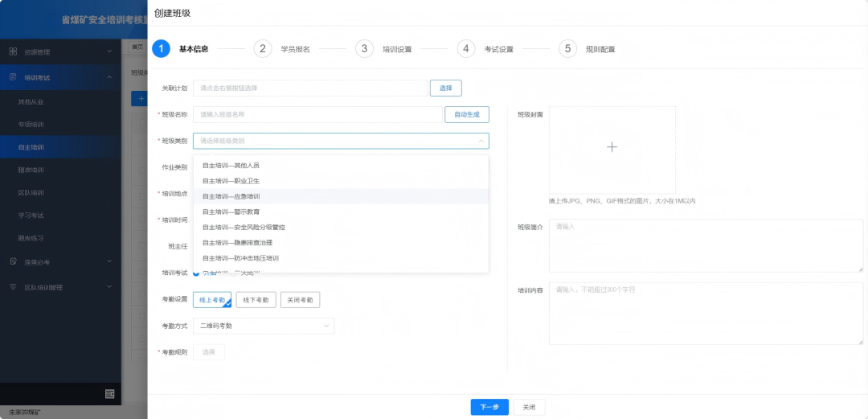Select 线下考勤 attendance option
This screenshot has width=868, height=419.
256,300
